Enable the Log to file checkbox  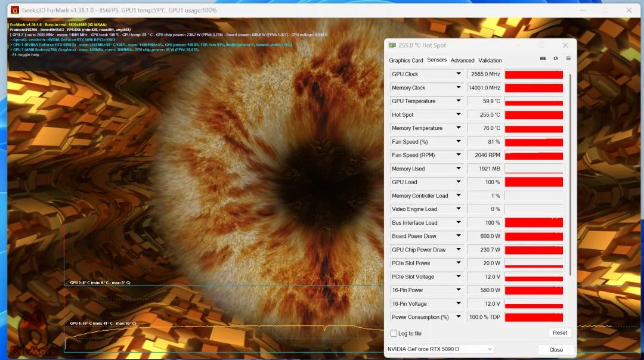394,333
